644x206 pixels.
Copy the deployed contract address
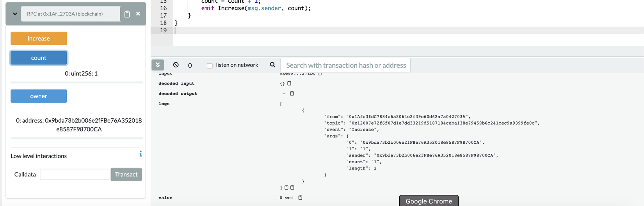pyautogui.click(x=127, y=14)
